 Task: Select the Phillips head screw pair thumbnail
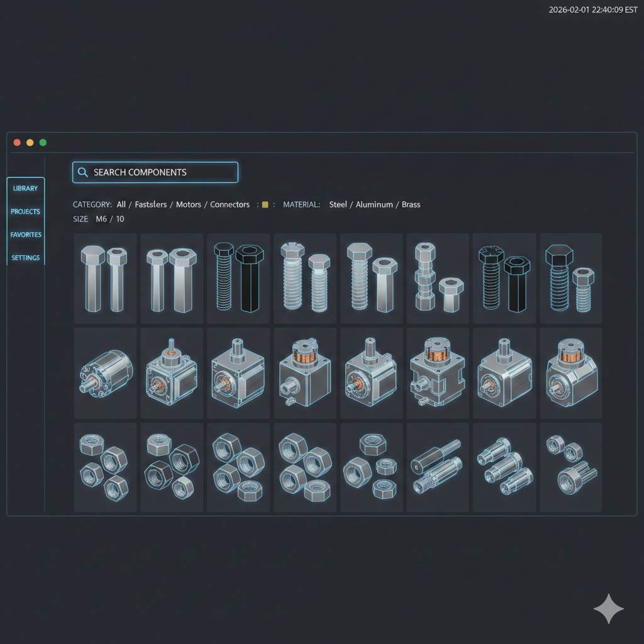point(504,277)
